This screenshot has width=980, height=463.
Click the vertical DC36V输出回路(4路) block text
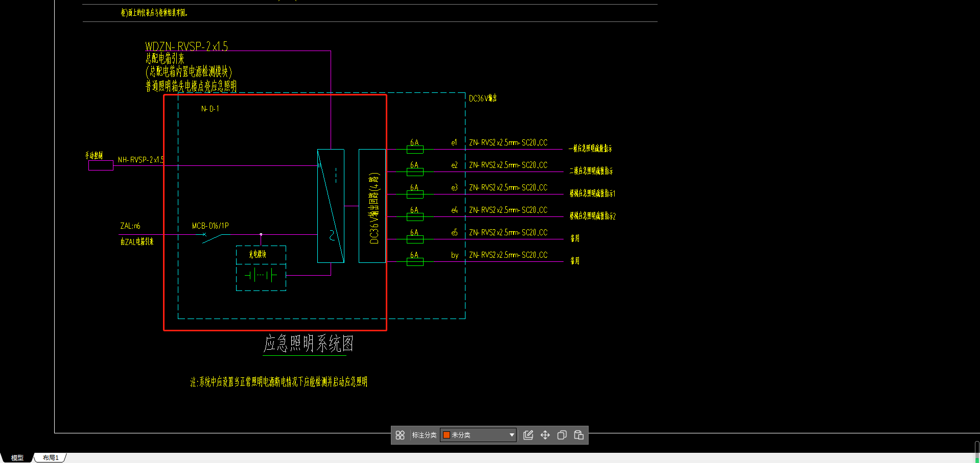(x=374, y=208)
